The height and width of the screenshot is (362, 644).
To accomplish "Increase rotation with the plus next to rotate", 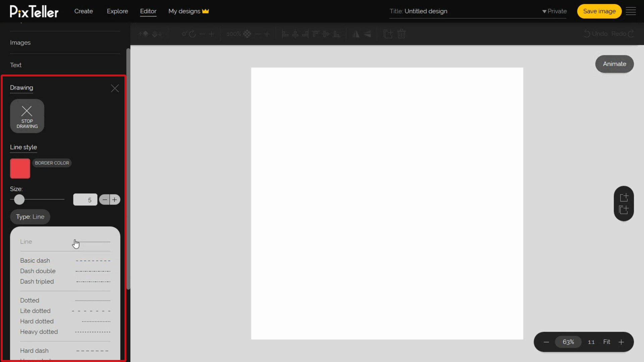I will coord(212,34).
